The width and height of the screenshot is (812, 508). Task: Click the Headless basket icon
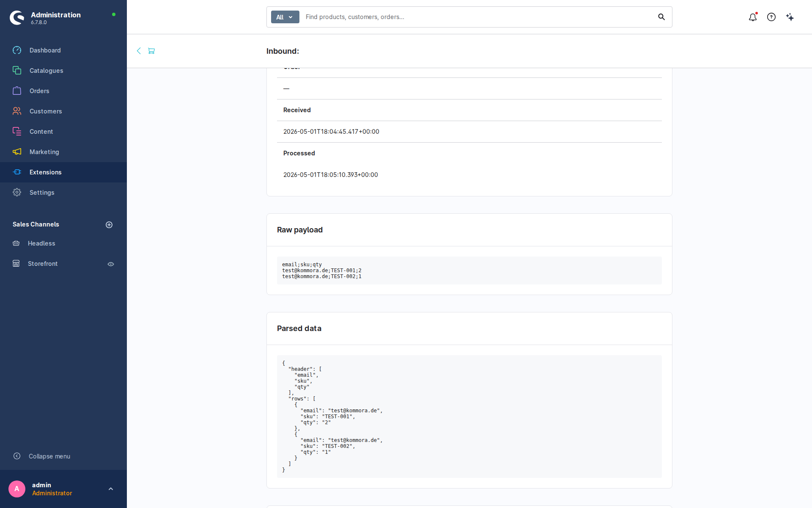point(16,243)
